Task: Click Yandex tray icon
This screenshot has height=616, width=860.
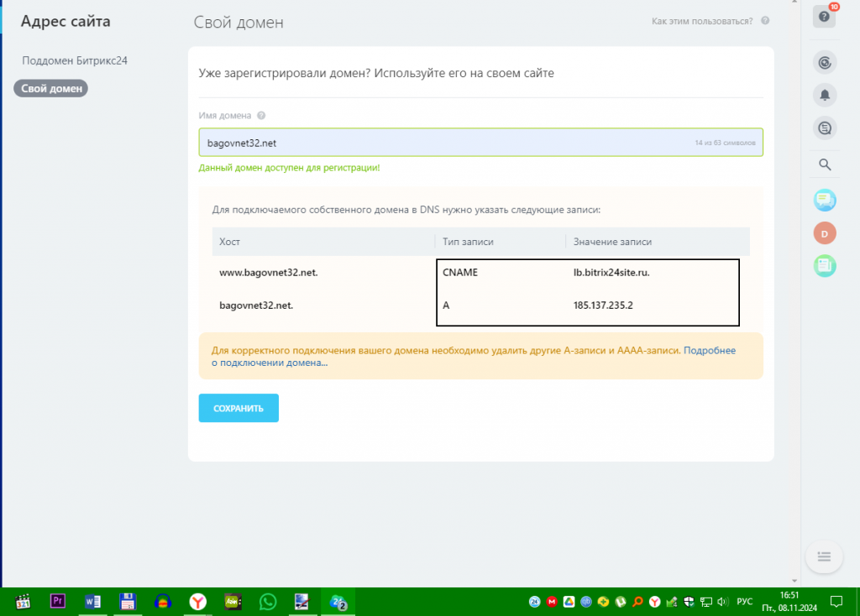Action: coord(654,602)
